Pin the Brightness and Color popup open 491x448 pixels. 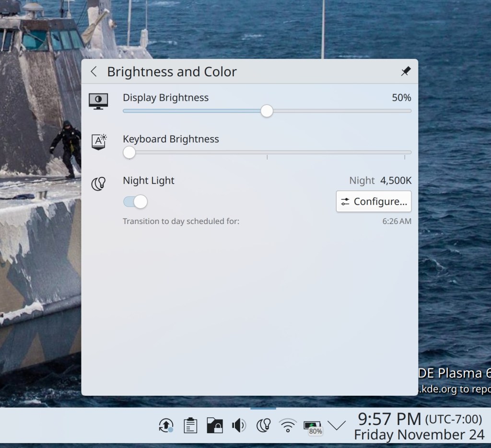[x=406, y=71]
